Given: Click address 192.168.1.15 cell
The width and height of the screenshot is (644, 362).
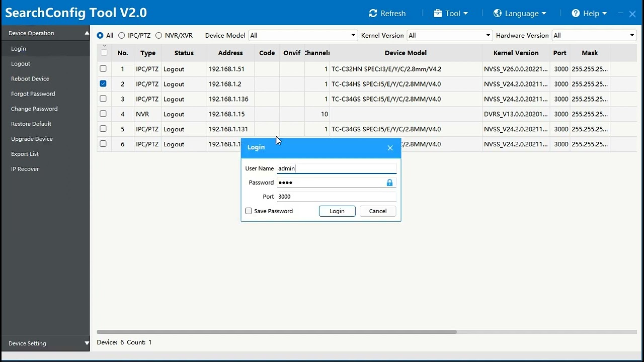Looking at the screenshot, I should click(230, 114).
